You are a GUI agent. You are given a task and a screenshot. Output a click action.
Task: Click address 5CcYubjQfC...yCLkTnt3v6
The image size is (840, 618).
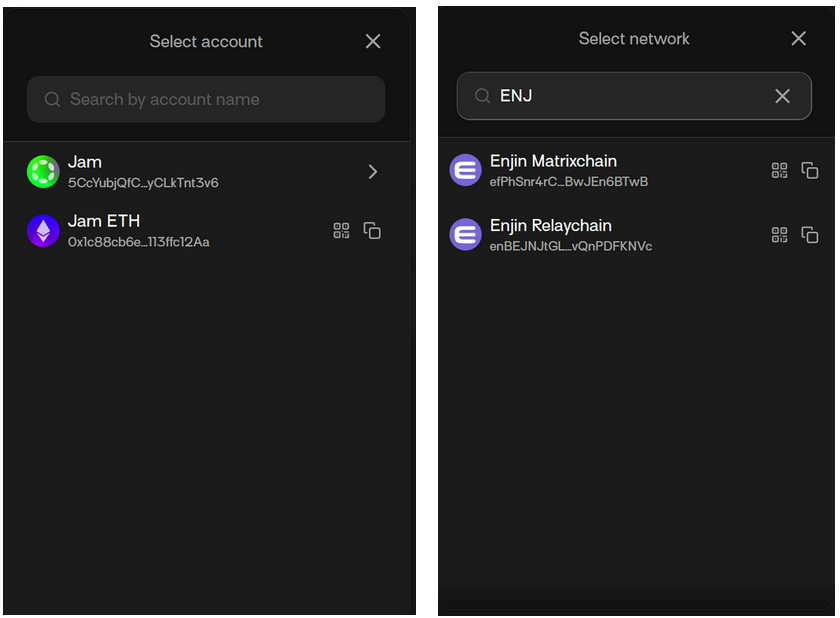(143, 183)
